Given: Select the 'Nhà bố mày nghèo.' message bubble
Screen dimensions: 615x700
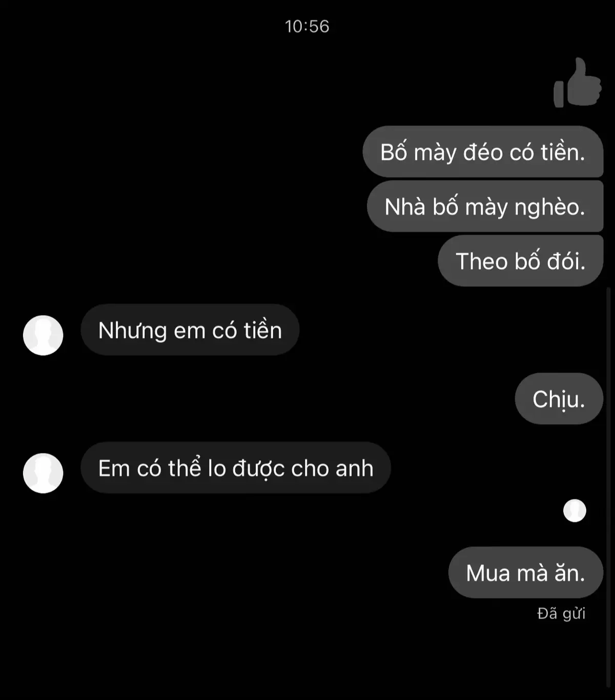Looking at the screenshot, I should [485, 207].
